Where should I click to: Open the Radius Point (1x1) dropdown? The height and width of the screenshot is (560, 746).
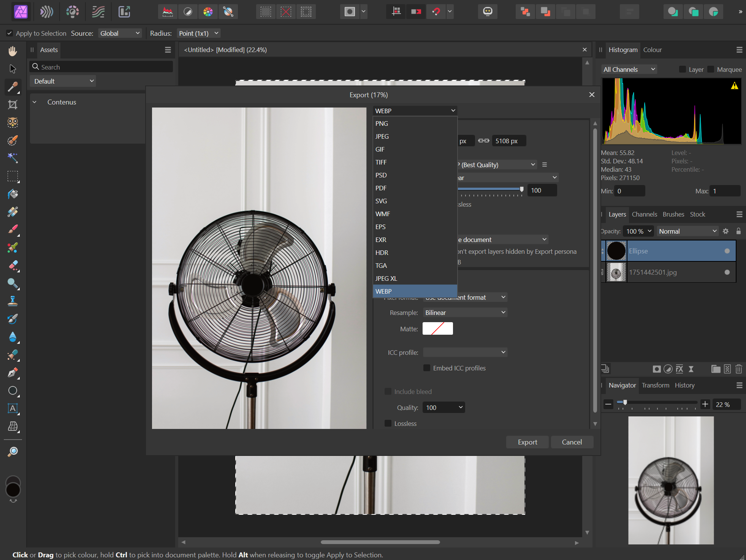[199, 33]
